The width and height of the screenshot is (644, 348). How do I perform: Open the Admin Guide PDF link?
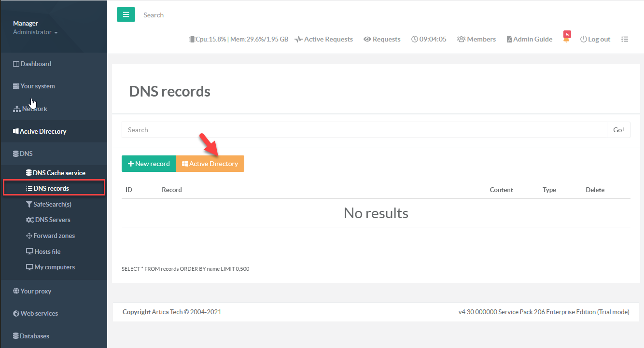pyautogui.click(x=529, y=39)
